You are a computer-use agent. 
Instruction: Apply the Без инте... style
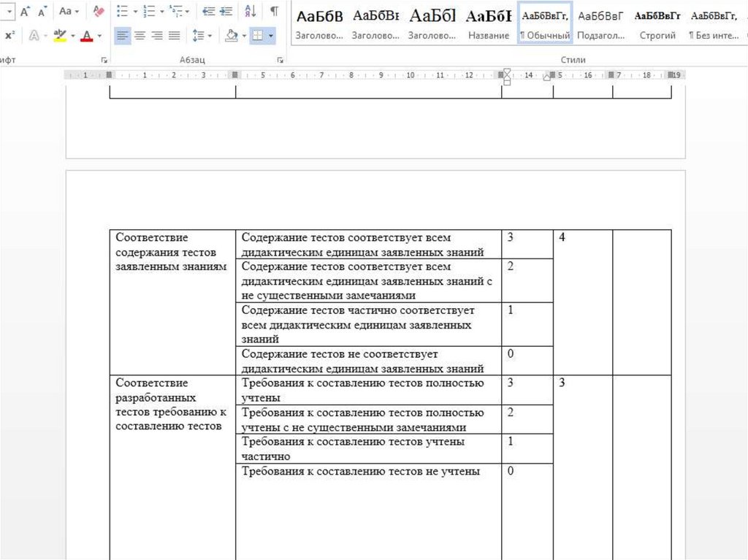[714, 24]
